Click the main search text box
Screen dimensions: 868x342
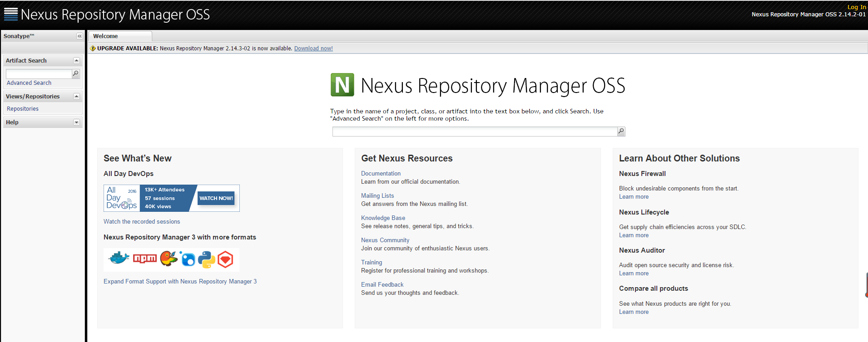475,132
